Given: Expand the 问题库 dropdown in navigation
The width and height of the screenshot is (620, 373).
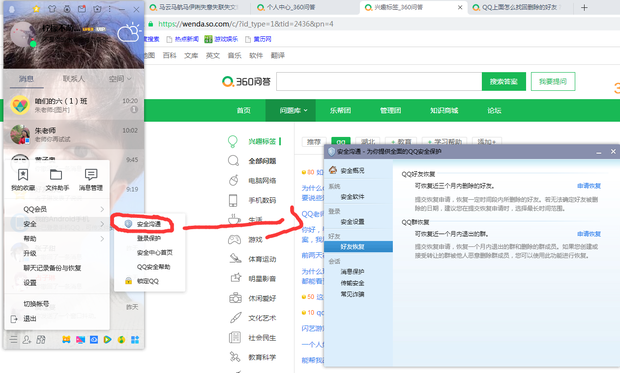Looking at the screenshot, I should coord(291,110).
